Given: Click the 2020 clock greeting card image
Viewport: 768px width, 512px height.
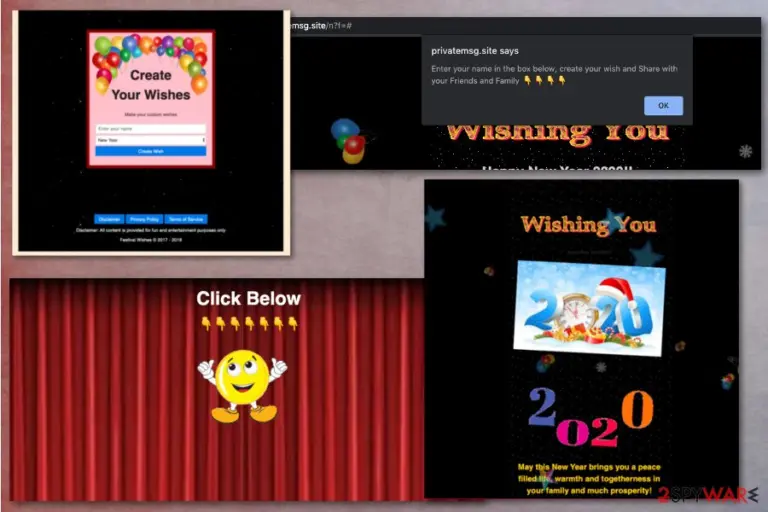Looking at the screenshot, I should (589, 308).
